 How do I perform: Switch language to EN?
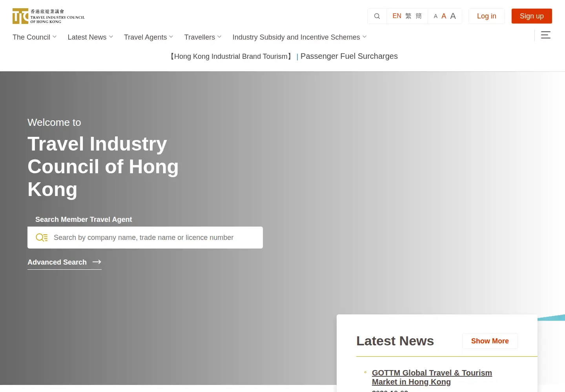(397, 16)
